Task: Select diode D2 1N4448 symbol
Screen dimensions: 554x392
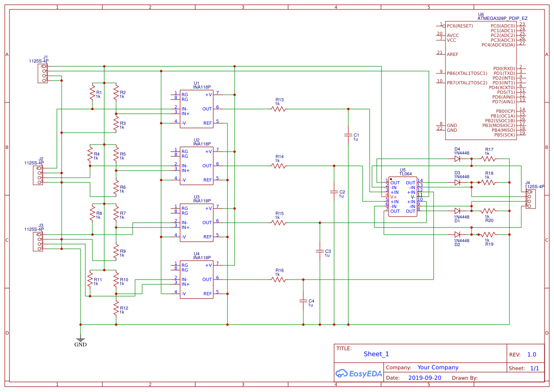Action: (x=457, y=234)
